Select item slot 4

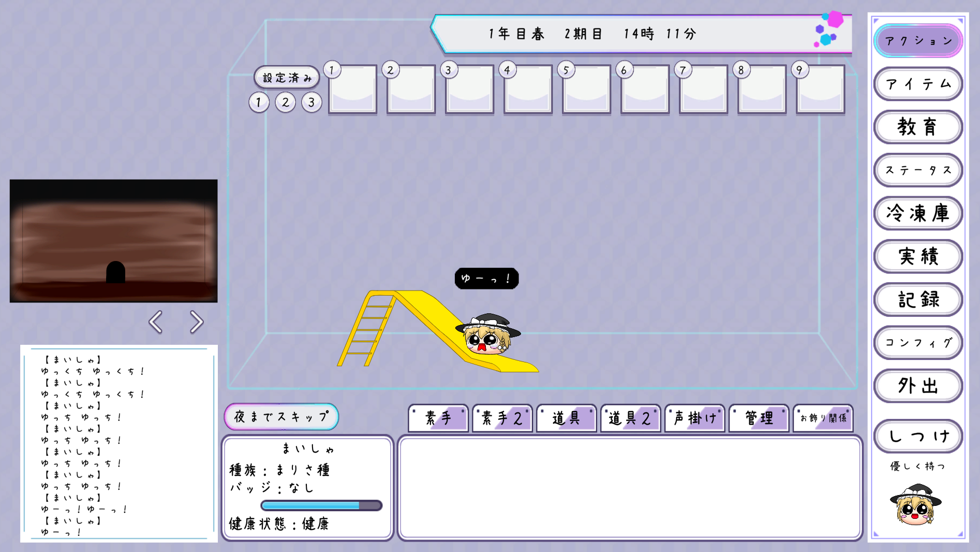(528, 89)
